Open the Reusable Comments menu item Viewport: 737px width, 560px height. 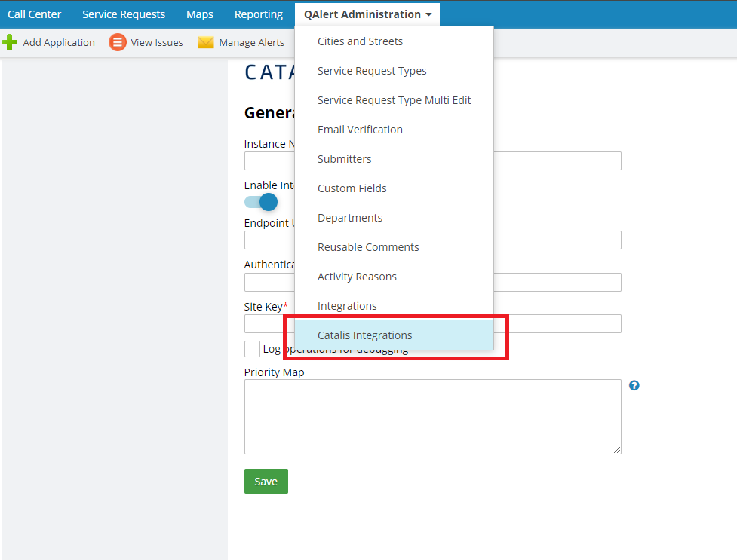(368, 247)
